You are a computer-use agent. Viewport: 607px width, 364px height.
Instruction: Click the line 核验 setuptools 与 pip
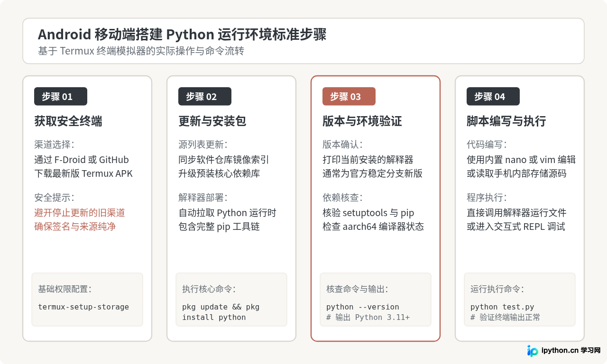368,213
